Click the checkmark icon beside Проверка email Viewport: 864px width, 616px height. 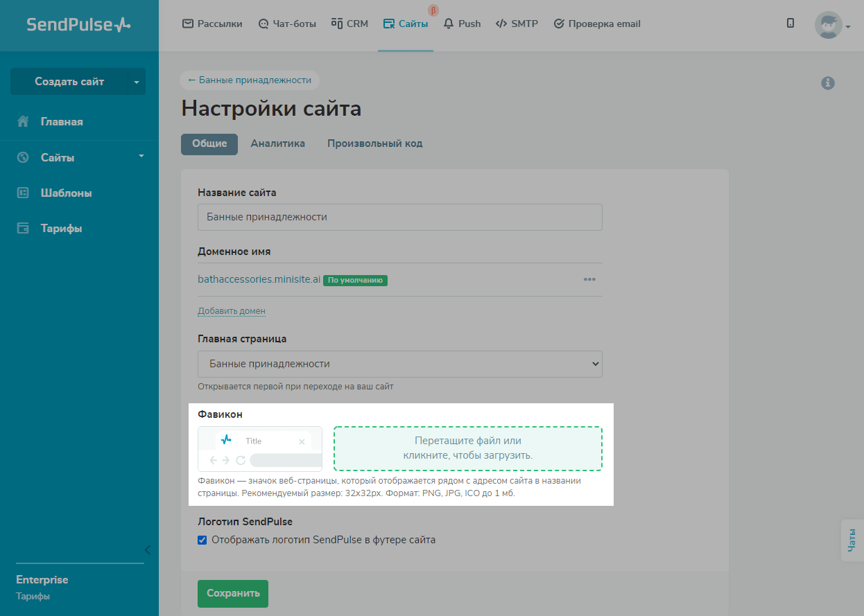[x=559, y=24]
